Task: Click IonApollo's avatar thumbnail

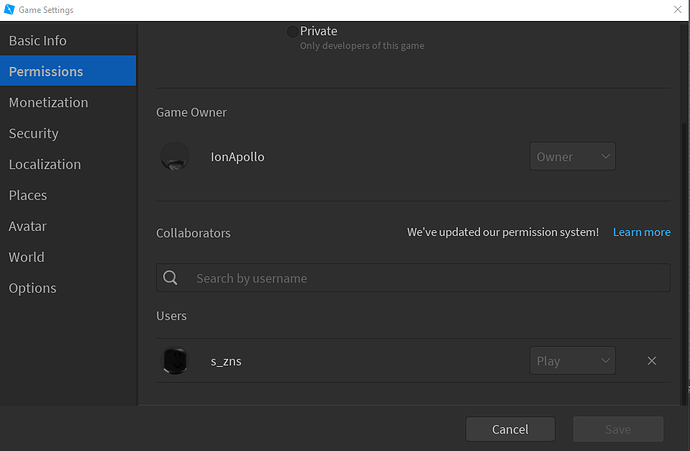Action: (x=175, y=157)
